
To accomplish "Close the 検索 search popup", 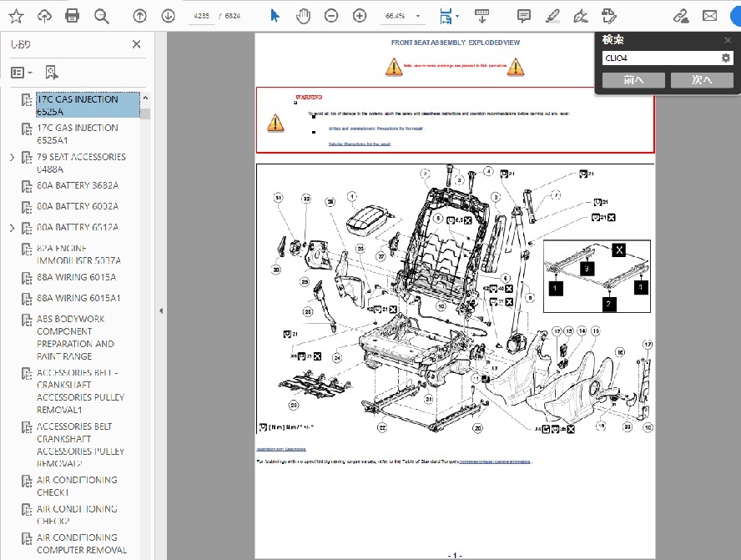I will pos(728,40).
